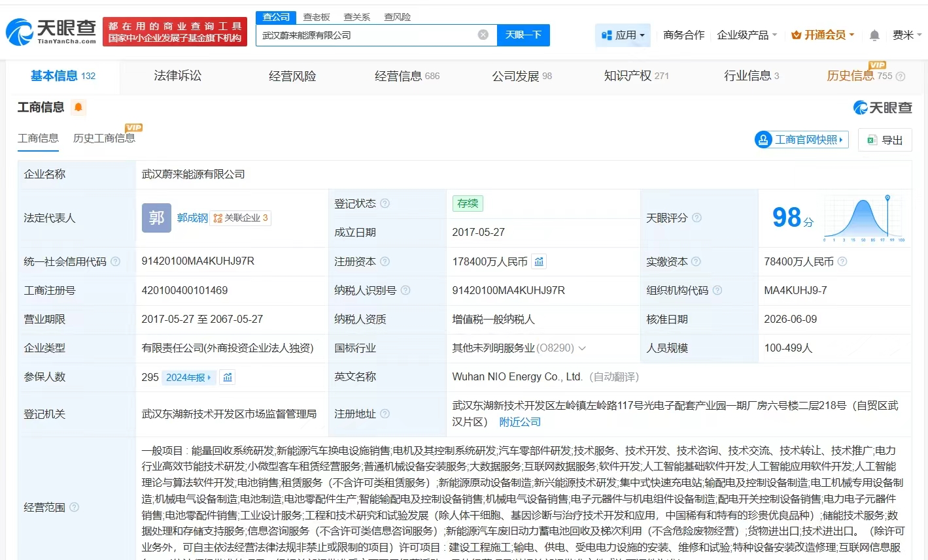
Task: Click the help icon next to 纳税人识别号
Action: [x=405, y=290]
